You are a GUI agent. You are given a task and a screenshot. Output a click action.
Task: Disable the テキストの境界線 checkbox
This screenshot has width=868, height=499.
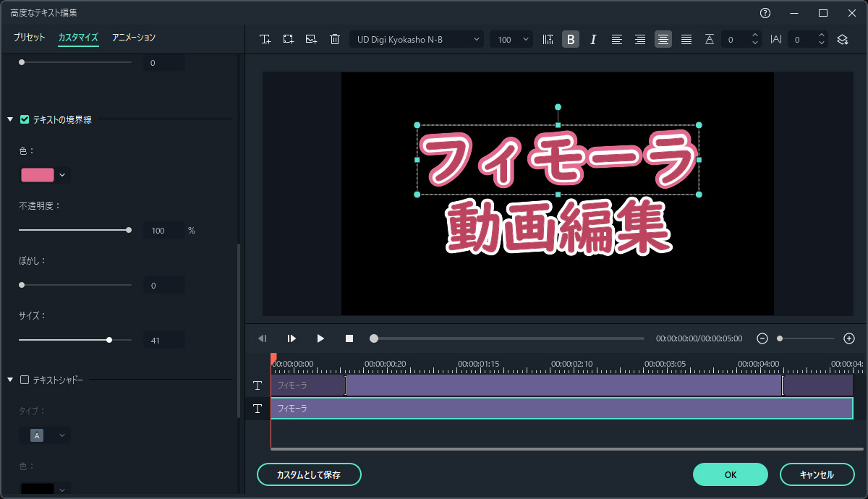(25, 119)
